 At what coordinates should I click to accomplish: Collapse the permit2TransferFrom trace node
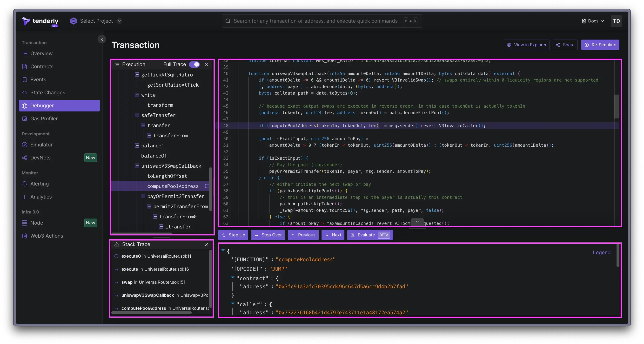[x=149, y=206]
